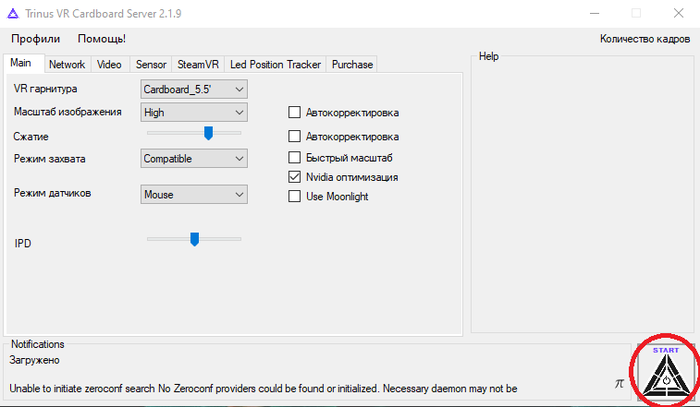
Task: Switch to the Network tab
Action: point(67,65)
